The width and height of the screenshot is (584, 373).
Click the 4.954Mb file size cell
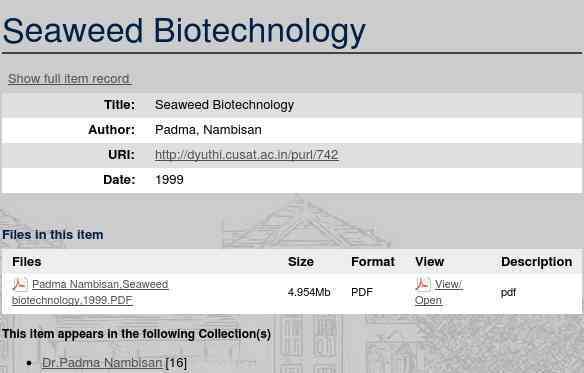pyautogui.click(x=309, y=292)
